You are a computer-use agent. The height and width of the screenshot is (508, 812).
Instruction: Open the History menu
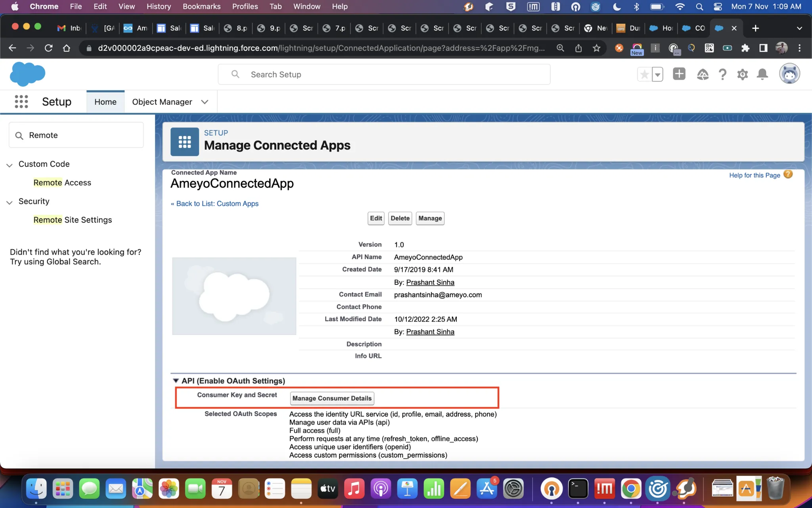pyautogui.click(x=159, y=6)
